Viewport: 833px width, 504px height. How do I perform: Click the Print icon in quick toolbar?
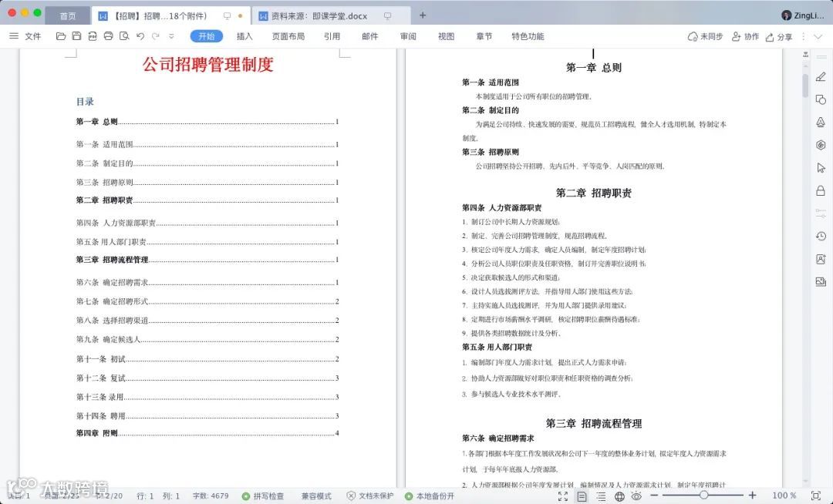(109, 36)
